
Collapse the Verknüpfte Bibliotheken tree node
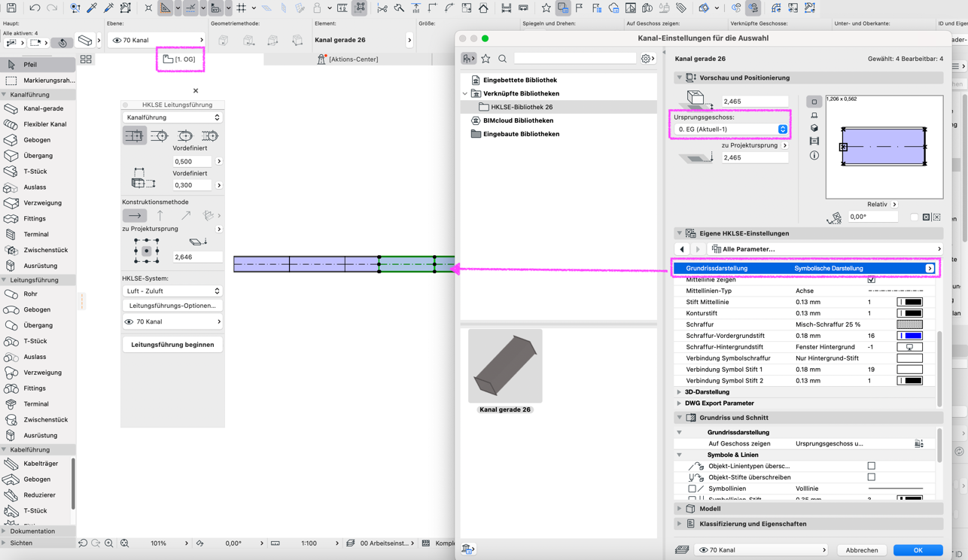[x=465, y=93]
